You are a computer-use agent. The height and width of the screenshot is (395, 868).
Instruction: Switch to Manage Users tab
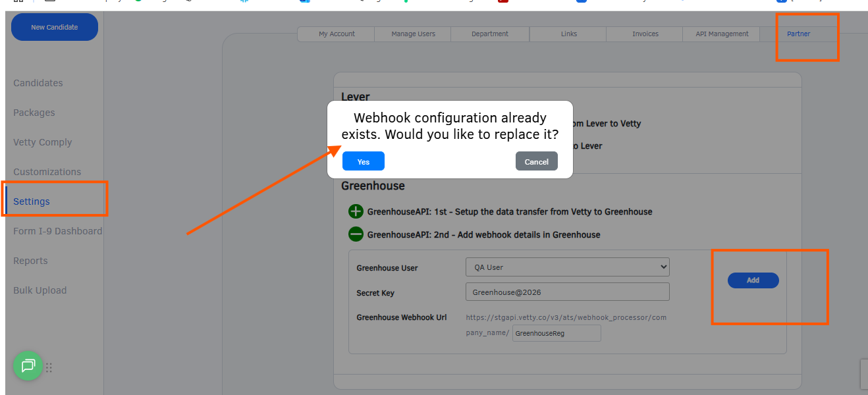pos(413,34)
